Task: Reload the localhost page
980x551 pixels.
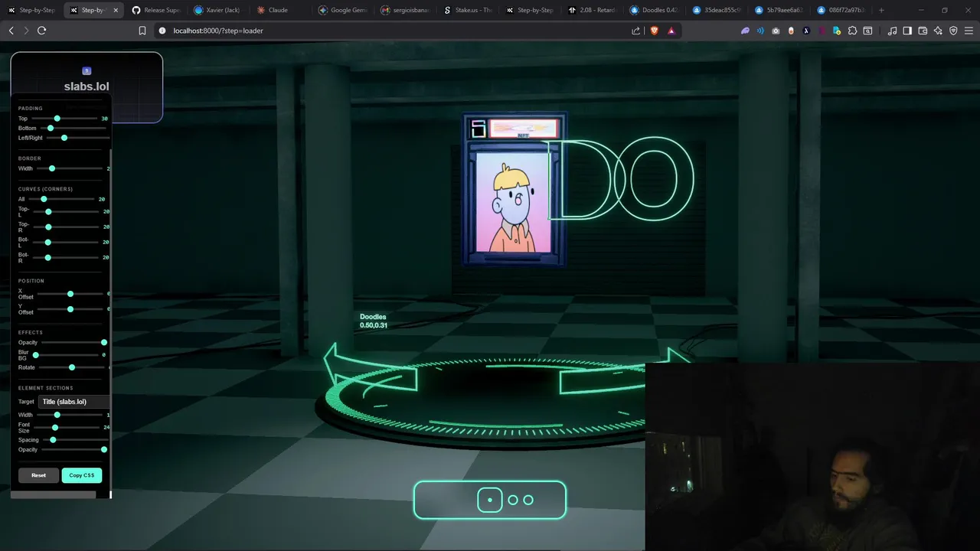Action: [x=41, y=31]
